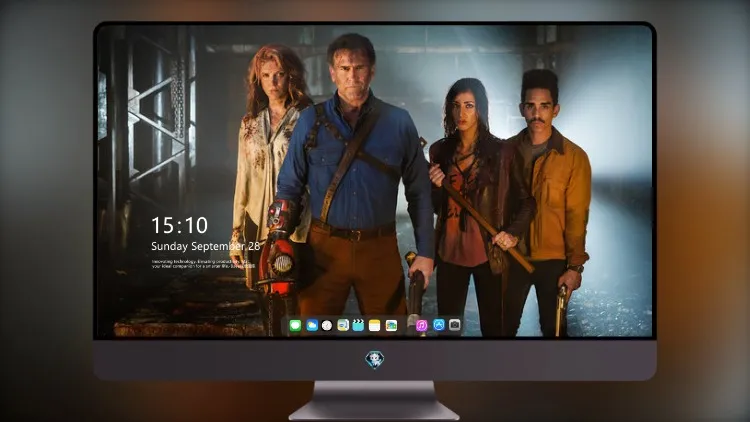Click the skull logo on monitor chin
This screenshot has height=422, width=750.
pyautogui.click(x=375, y=359)
